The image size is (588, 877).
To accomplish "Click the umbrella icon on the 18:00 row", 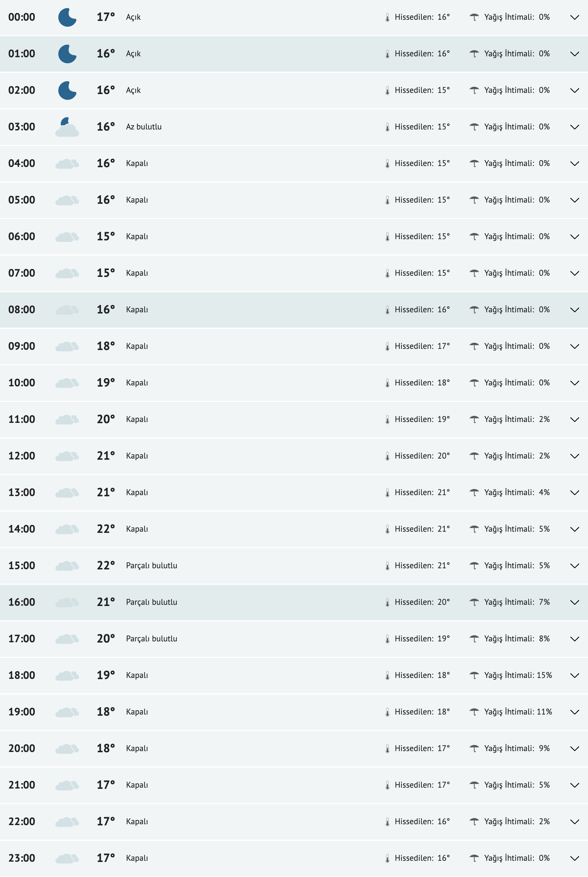I will [474, 674].
